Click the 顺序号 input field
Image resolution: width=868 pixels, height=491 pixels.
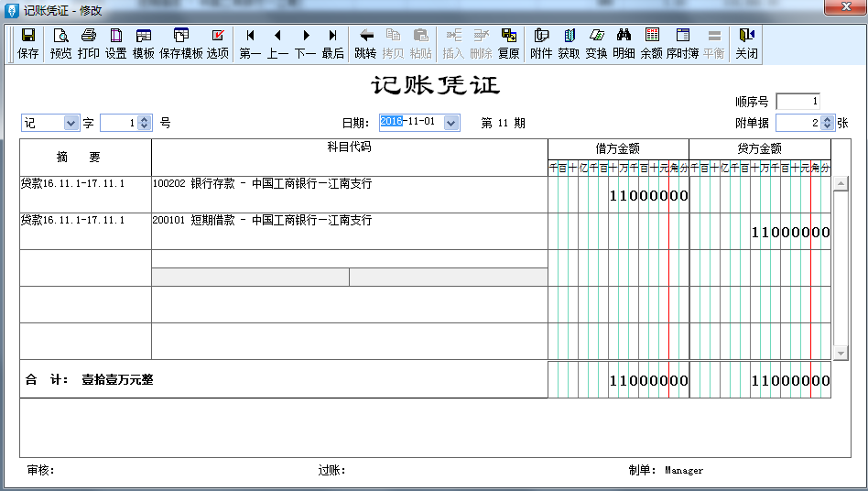point(797,102)
